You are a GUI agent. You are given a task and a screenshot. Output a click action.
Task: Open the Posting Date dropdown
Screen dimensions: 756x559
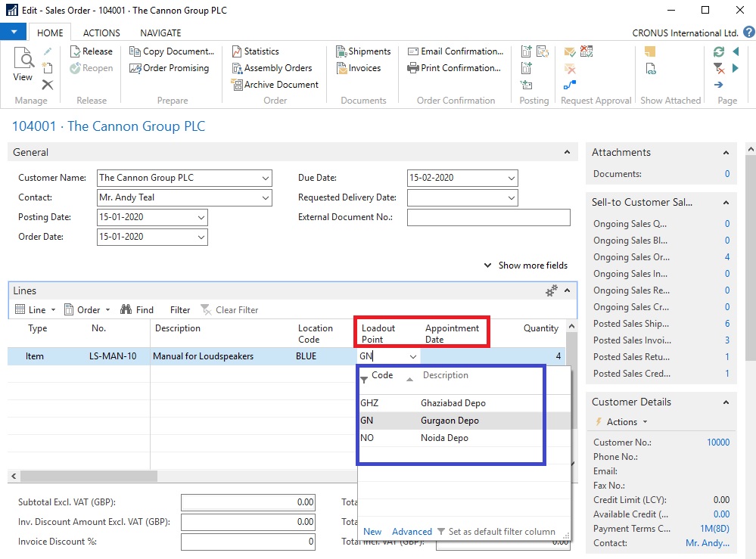(x=201, y=217)
